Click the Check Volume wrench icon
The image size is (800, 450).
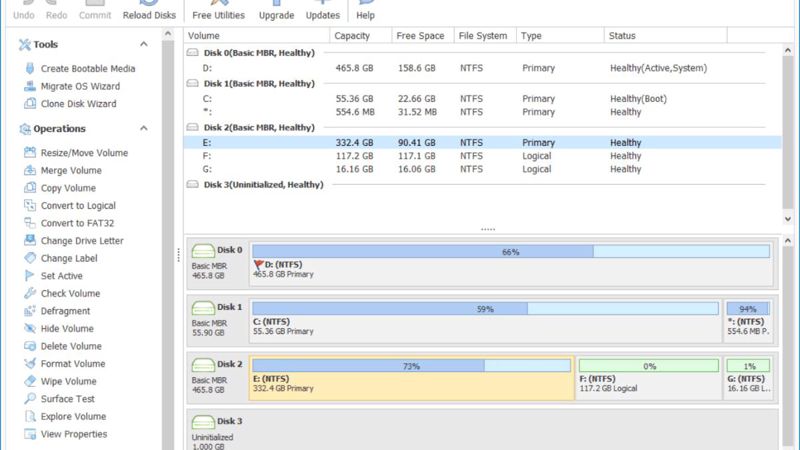tap(30, 293)
